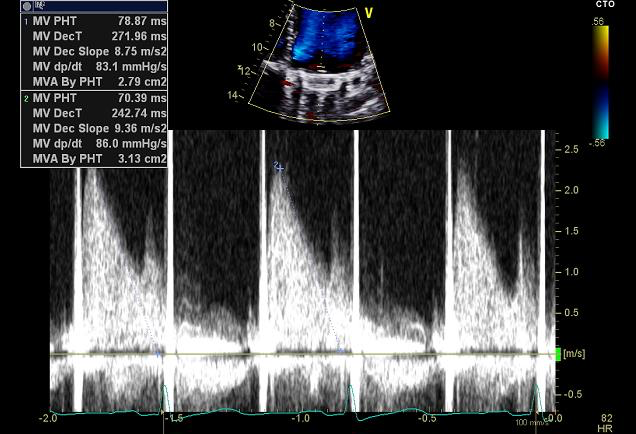Click the -1.0 mark on the time axis
The height and width of the screenshot is (434, 636).
click(x=299, y=418)
